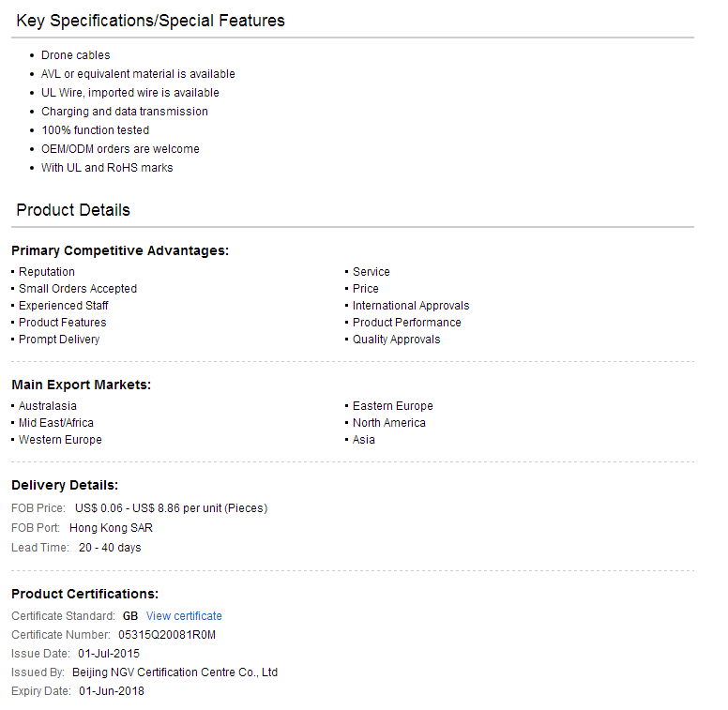The width and height of the screenshot is (728, 710).
Task: Select the Hong Kong SAR port text
Action: click(x=111, y=528)
